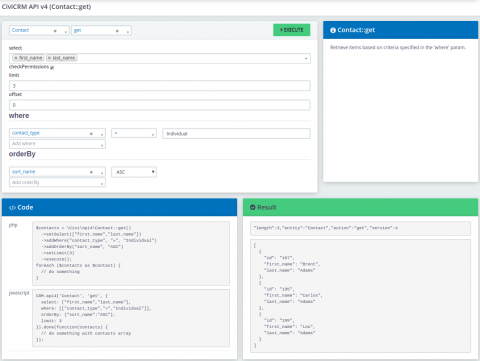Click the 'select' label

[15, 48]
